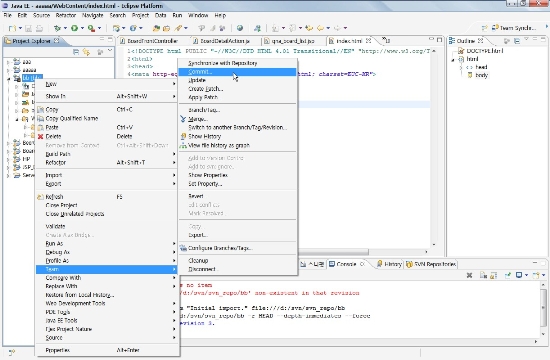
Task: Click the Merge icon in Team submenu
Action: pyautogui.click(x=183, y=119)
